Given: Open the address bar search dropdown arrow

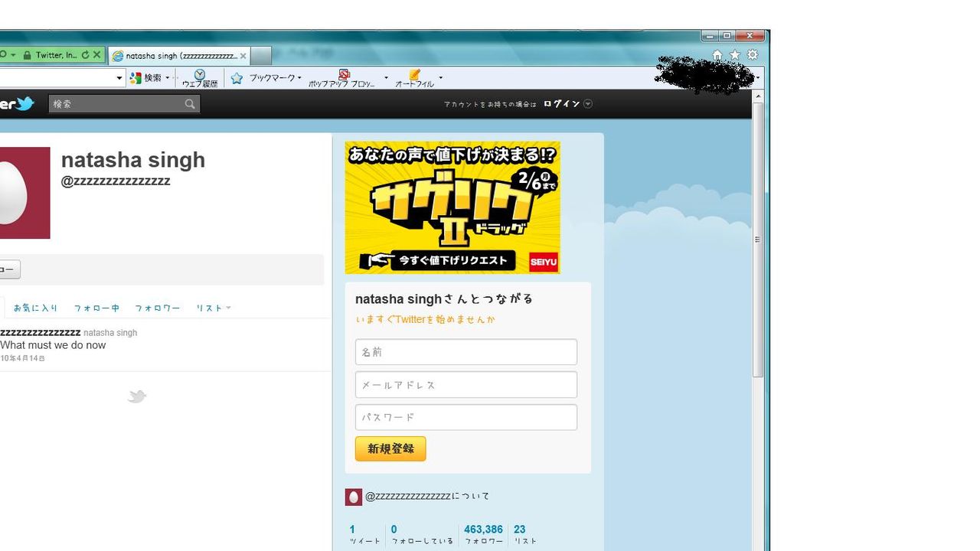Looking at the screenshot, I should point(13,55).
